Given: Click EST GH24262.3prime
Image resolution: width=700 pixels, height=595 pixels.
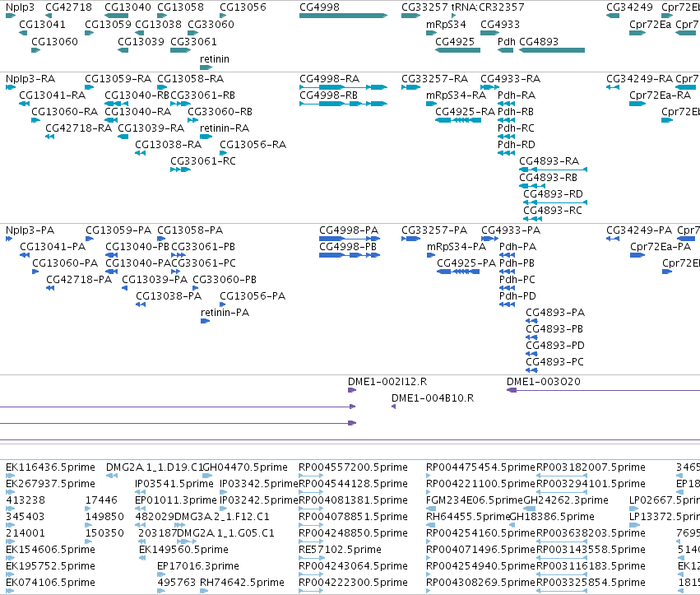Looking at the screenshot, I should [566, 500].
